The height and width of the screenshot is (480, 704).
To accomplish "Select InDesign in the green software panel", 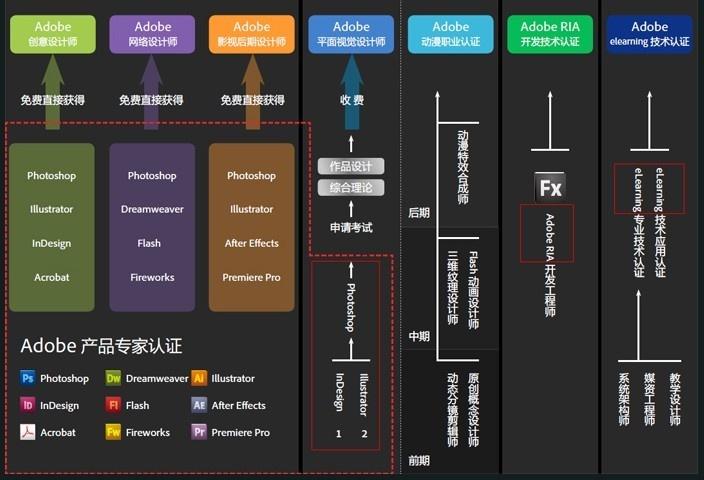I will click(52, 243).
